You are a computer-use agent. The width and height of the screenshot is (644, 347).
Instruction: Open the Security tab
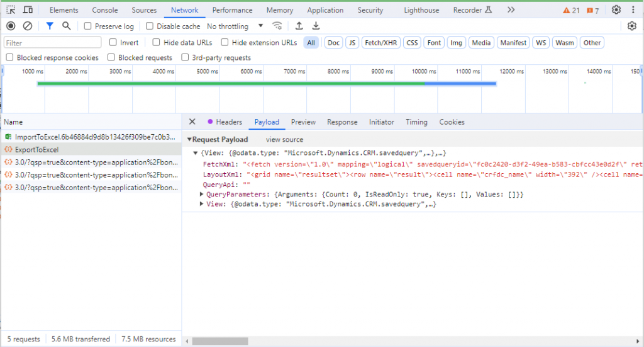(370, 10)
